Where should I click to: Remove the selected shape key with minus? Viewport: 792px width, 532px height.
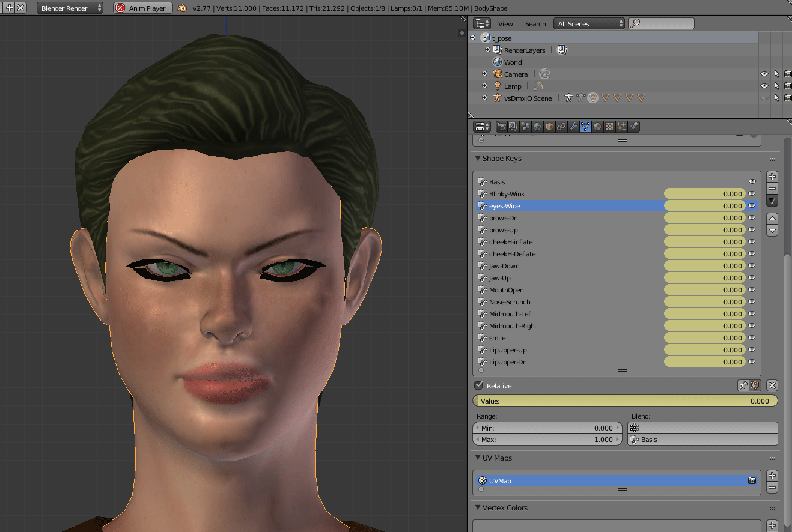[x=772, y=189]
